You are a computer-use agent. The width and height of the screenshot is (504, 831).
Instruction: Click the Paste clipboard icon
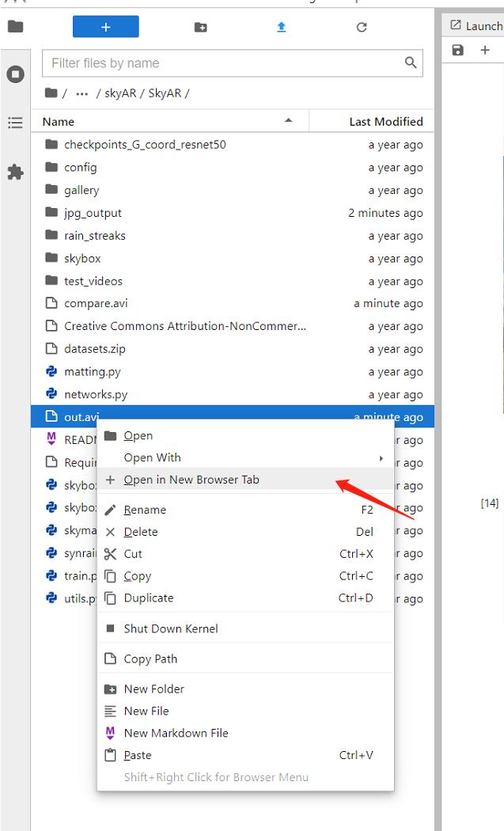point(110,755)
